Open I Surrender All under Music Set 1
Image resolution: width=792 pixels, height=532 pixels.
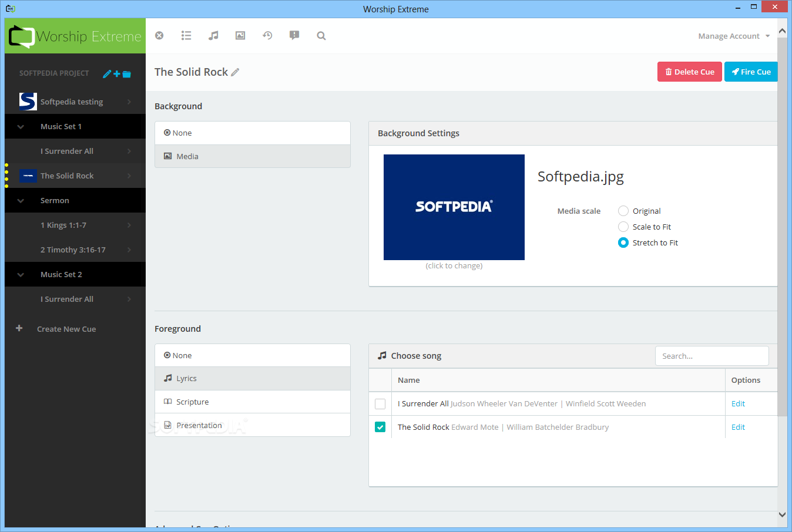[75, 151]
